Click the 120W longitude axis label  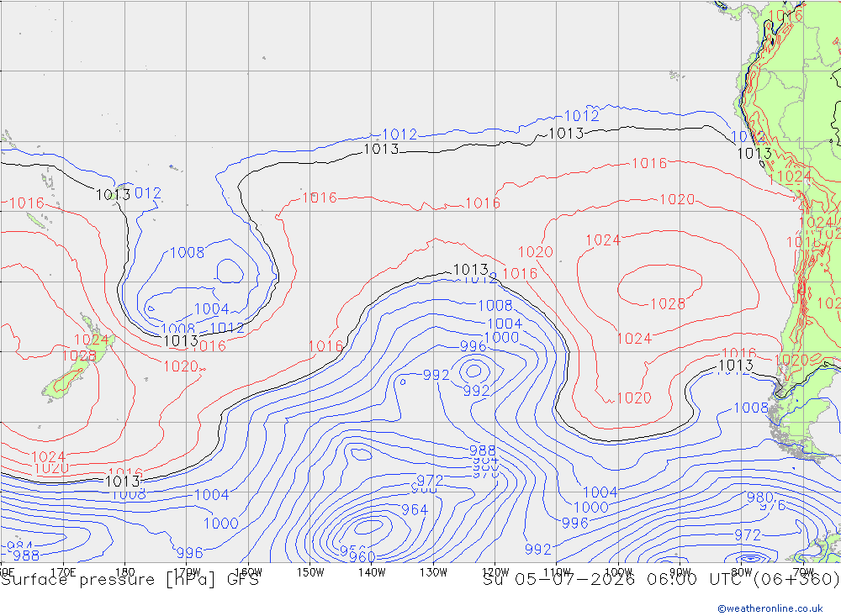pyautogui.click(x=495, y=572)
